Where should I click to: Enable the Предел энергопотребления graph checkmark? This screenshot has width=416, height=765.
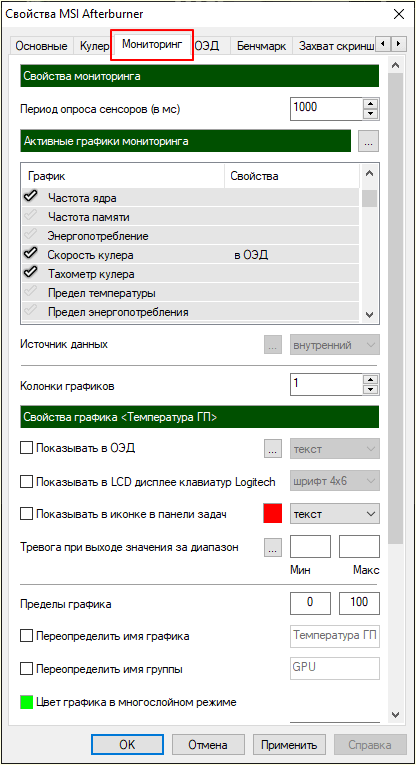(x=30, y=311)
